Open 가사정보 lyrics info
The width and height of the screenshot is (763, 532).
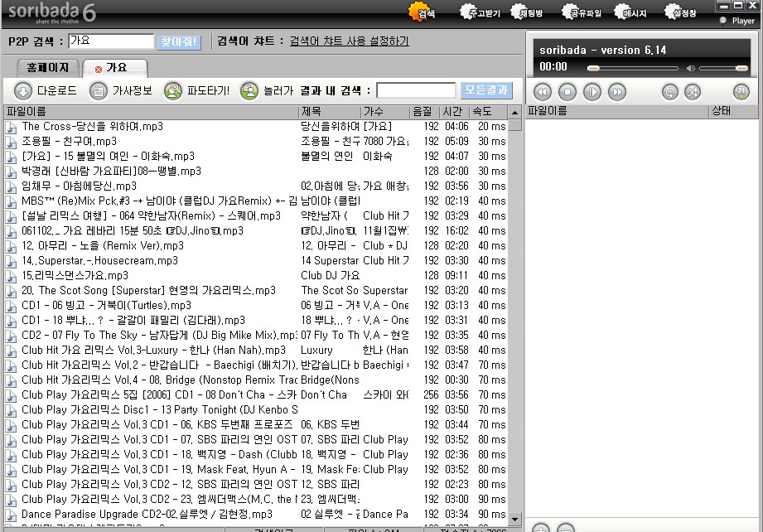pyautogui.click(x=121, y=90)
